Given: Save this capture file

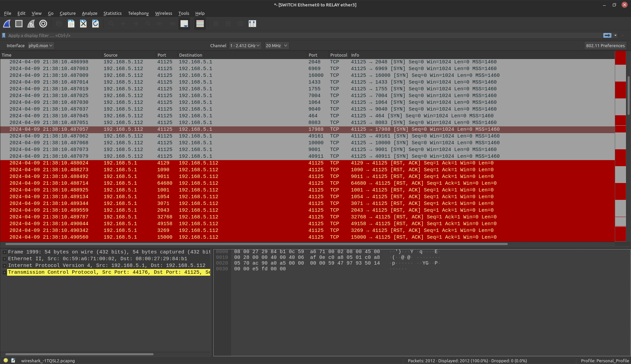Looking at the screenshot, I should click(x=71, y=24).
